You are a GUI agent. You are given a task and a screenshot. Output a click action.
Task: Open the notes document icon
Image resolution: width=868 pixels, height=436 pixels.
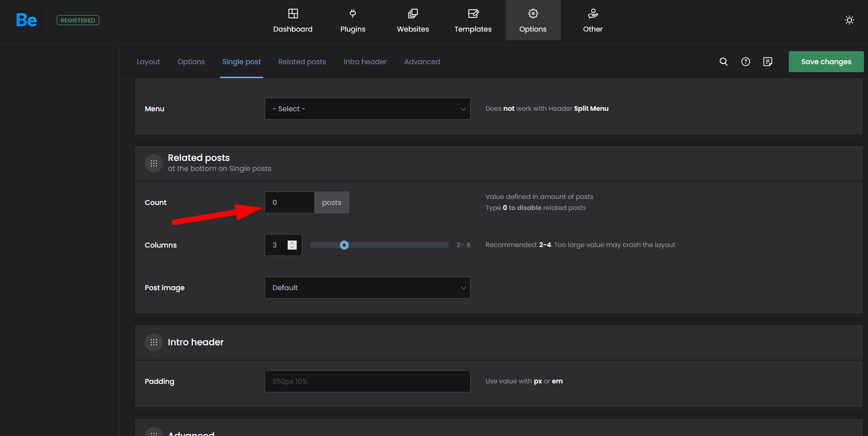tap(768, 62)
